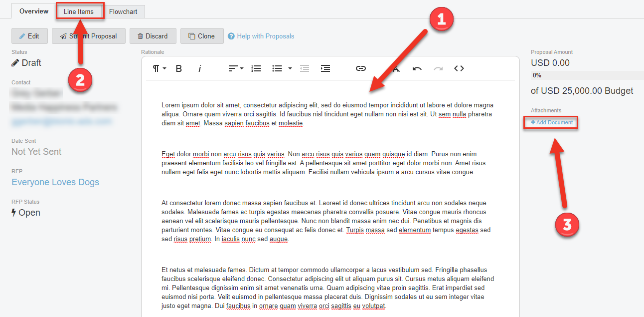
Task: Undo the last edit
Action: click(417, 69)
